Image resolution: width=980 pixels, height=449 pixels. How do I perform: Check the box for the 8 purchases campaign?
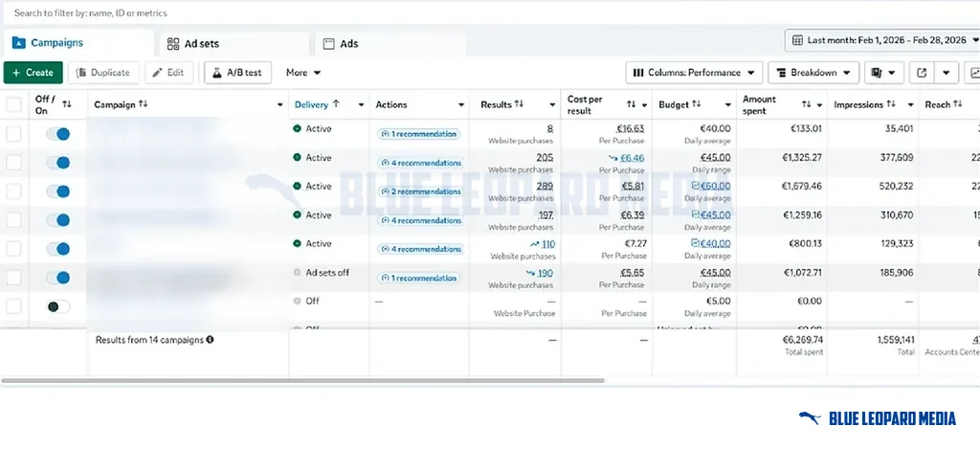(13, 134)
